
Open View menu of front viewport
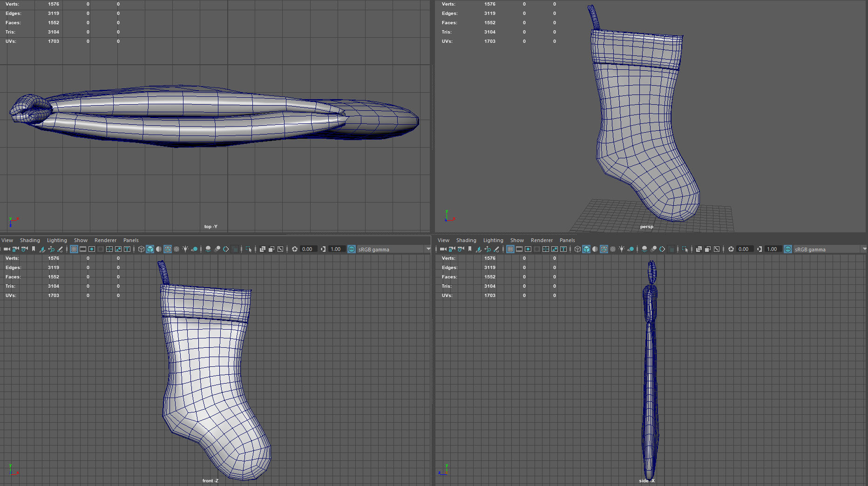click(x=7, y=240)
